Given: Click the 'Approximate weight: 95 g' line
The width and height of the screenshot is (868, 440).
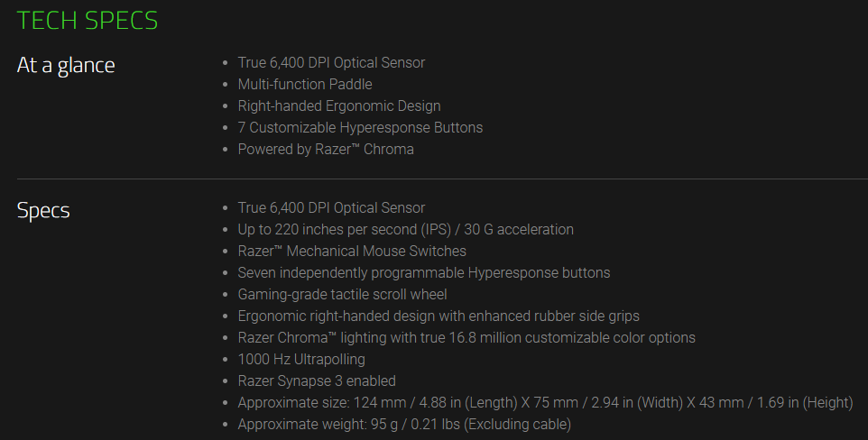Looking at the screenshot, I should point(404,424).
